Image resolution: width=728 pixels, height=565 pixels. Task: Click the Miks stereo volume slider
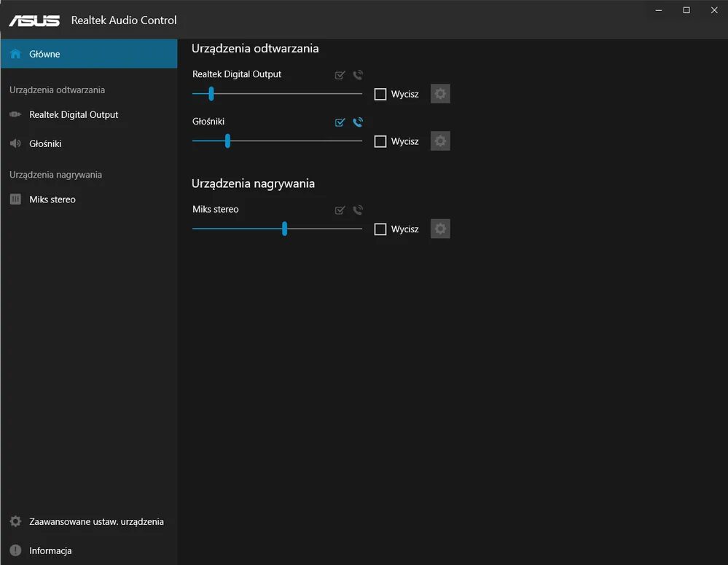click(277, 229)
